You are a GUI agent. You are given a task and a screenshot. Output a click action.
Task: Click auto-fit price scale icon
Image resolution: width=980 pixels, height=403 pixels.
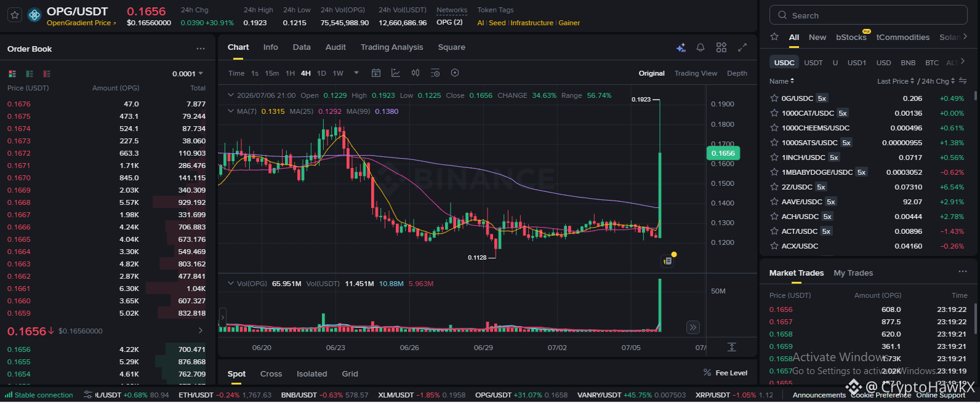[x=731, y=347]
